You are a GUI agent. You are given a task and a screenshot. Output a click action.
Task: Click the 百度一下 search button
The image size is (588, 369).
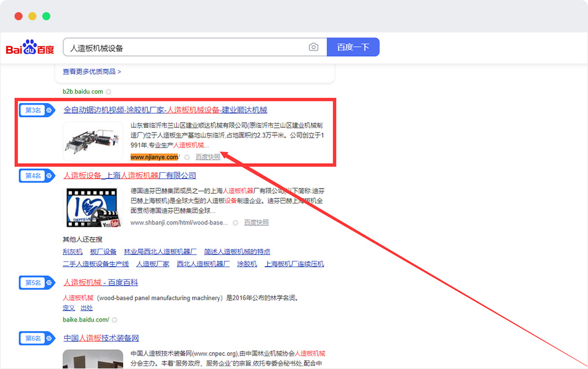353,47
